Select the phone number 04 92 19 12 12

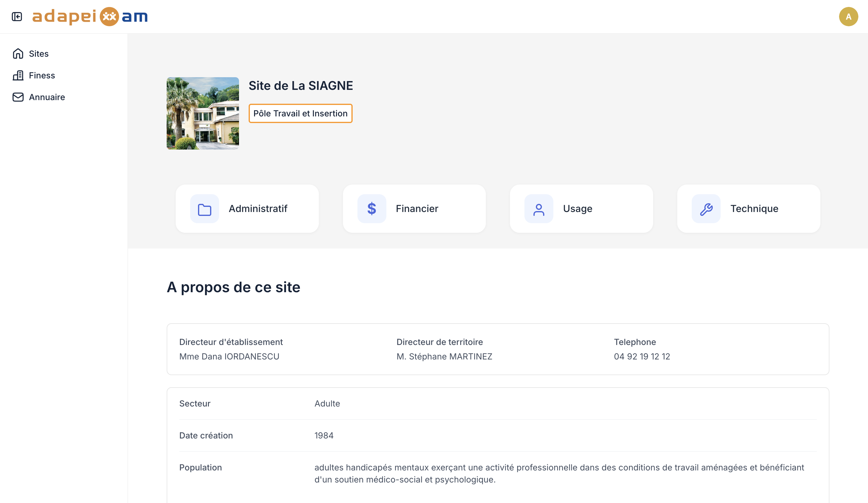[x=642, y=356]
